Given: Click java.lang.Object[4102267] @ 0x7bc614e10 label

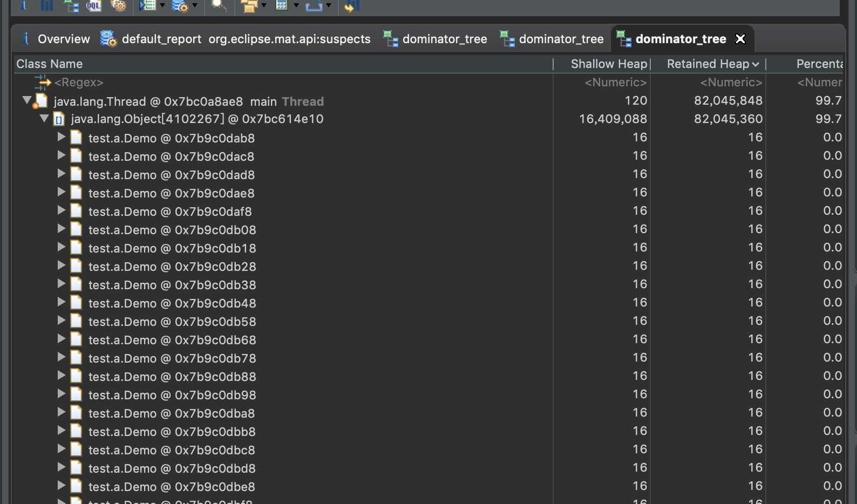Looking at the screenshot, I should 197,119.
